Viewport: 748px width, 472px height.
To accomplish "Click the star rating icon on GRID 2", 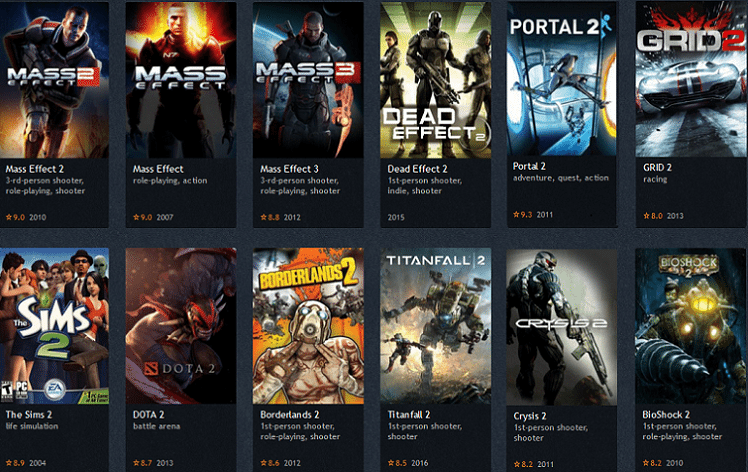I will (x=646, y=216).
